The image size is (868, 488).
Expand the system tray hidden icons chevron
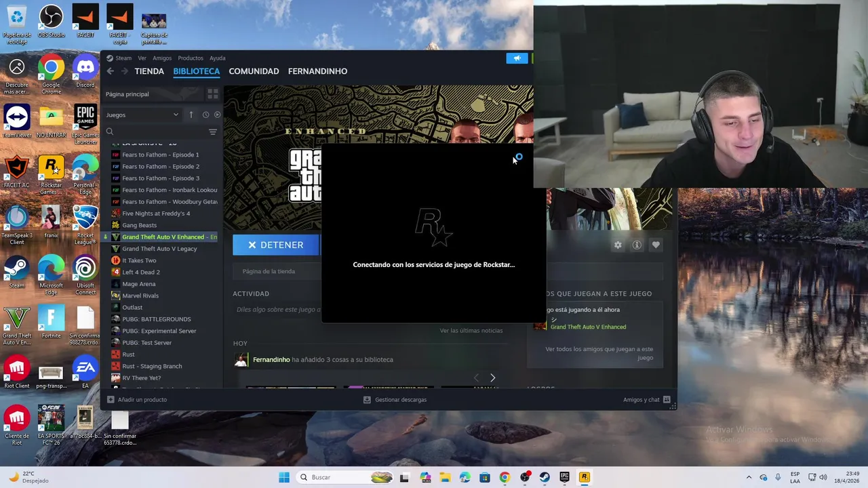click(x=749, y=477)
